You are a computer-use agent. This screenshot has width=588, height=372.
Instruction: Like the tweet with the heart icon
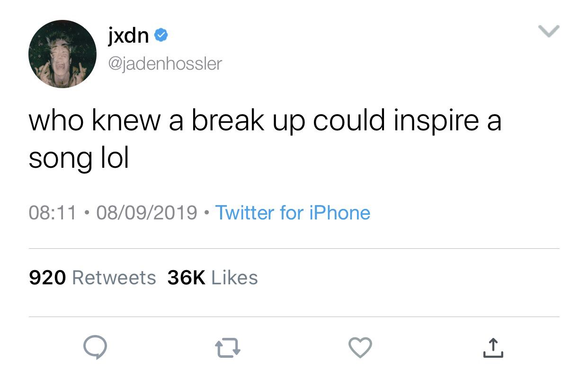pyautogui.click(x=361, y=349)
